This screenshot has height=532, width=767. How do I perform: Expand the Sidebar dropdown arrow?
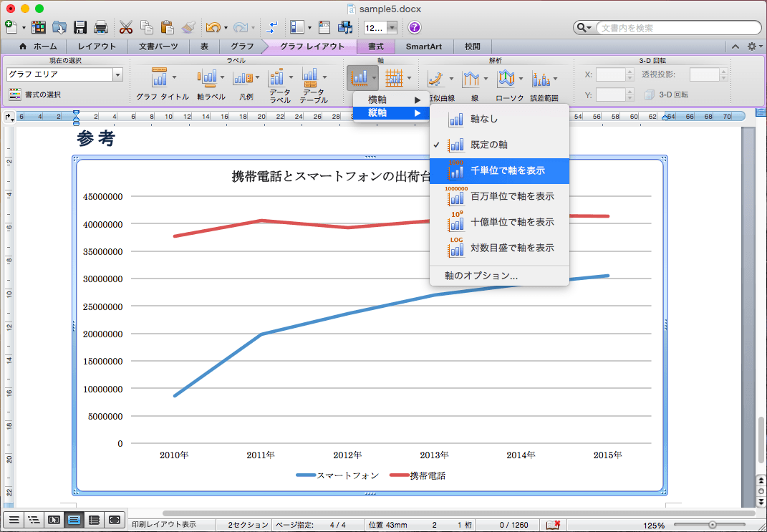pyautogui.click(x=309, y=28)
